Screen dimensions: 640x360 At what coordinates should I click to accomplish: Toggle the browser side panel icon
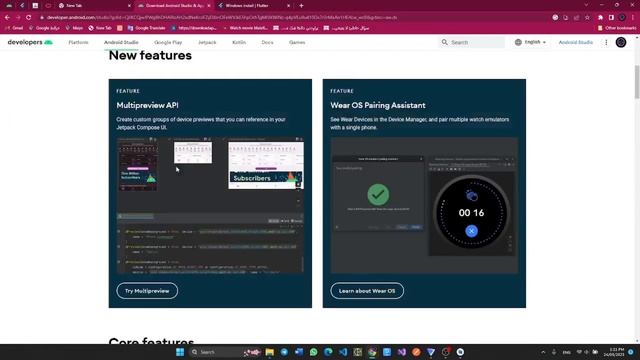coord(611,18)
